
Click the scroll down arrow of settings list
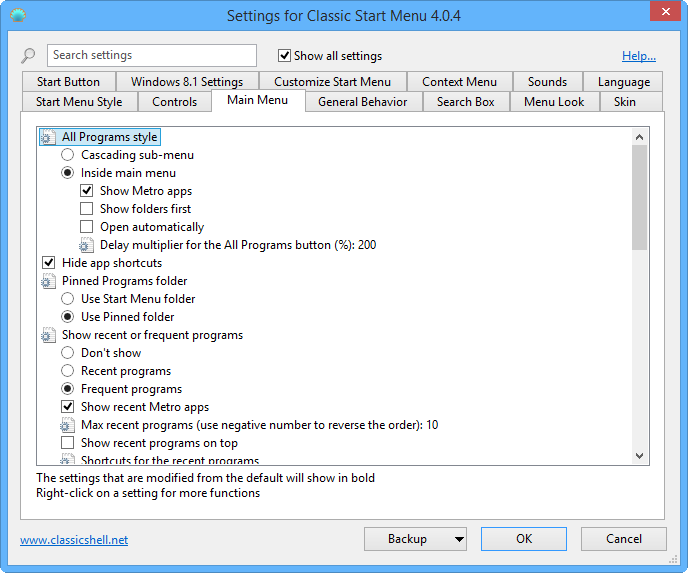pos(639,456)
